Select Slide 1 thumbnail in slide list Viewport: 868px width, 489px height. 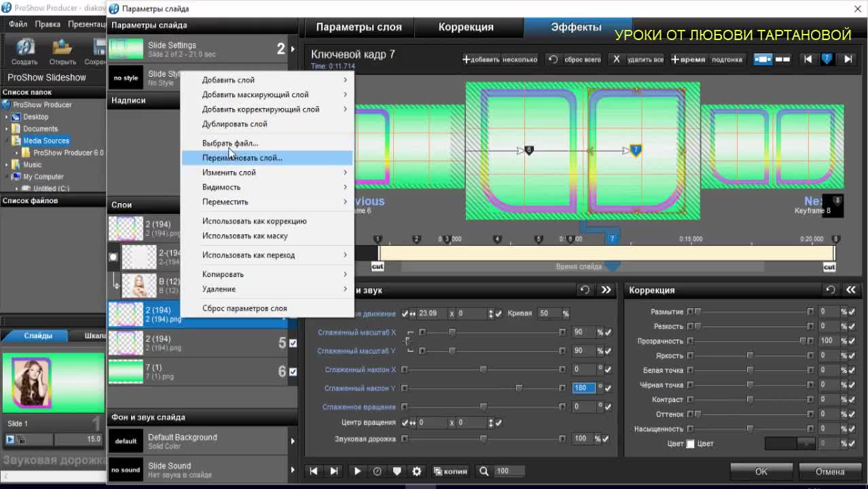pyautogui.click(x=53, y=384)
